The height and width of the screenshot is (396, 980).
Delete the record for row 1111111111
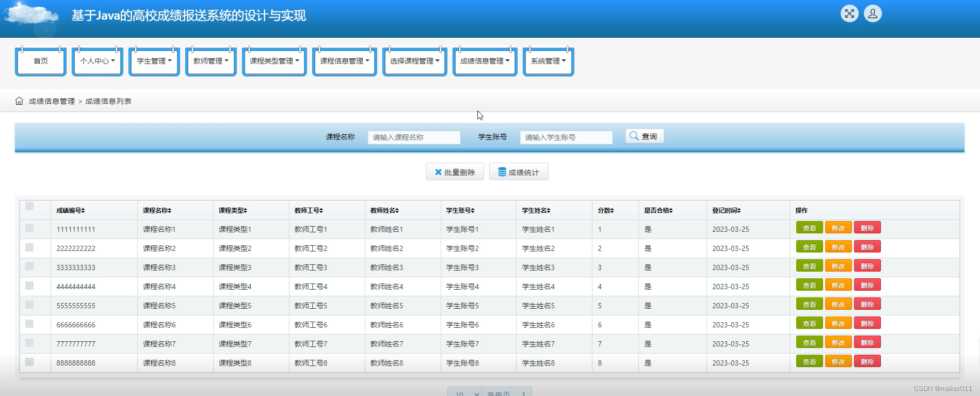point(867,228)
